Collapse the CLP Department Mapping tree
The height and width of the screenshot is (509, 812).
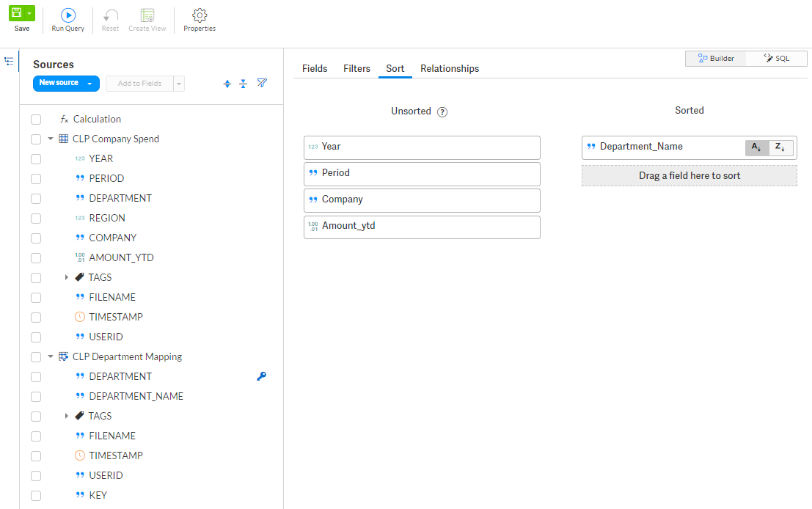coord(51,356)
